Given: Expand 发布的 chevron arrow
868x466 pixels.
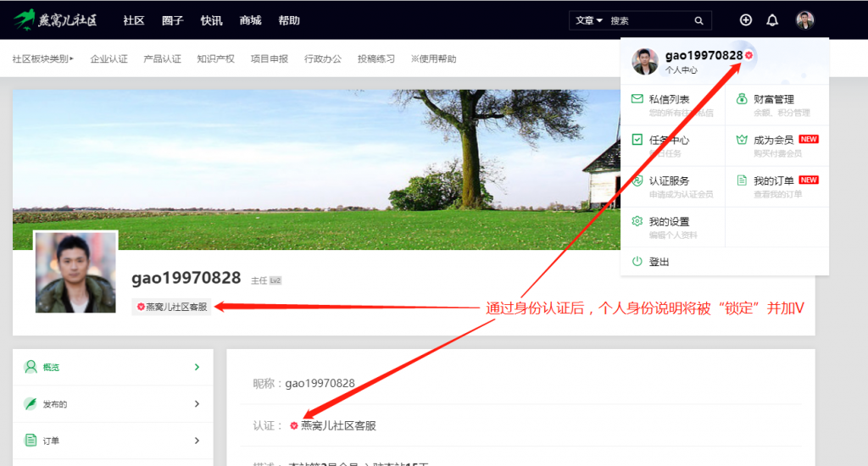Looking at the screenshot, I should tap(197, 404).
